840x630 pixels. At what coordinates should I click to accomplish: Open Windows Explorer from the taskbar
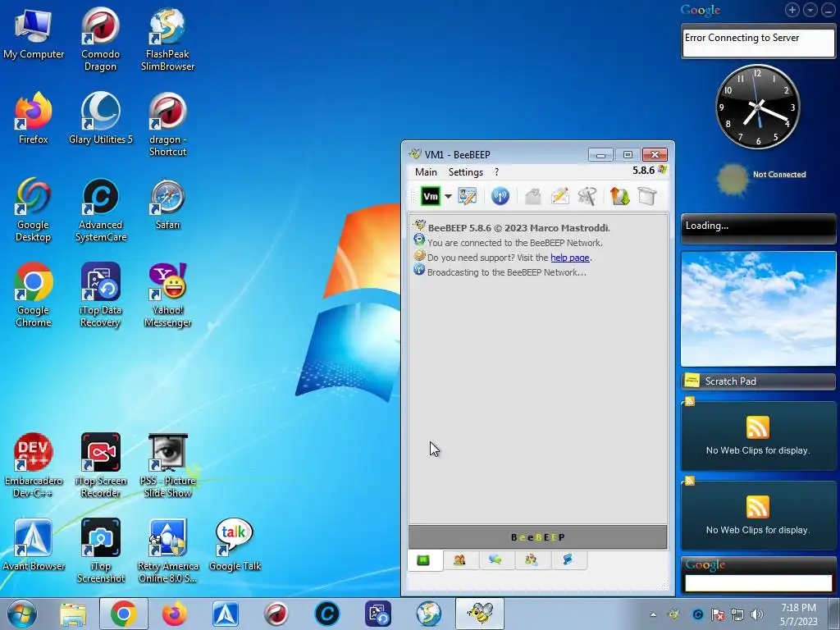(73, 614)
